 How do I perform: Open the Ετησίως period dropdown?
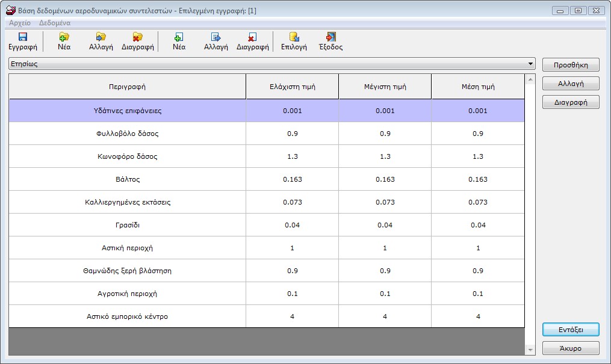pyautogui.click(x=530, y=64)
